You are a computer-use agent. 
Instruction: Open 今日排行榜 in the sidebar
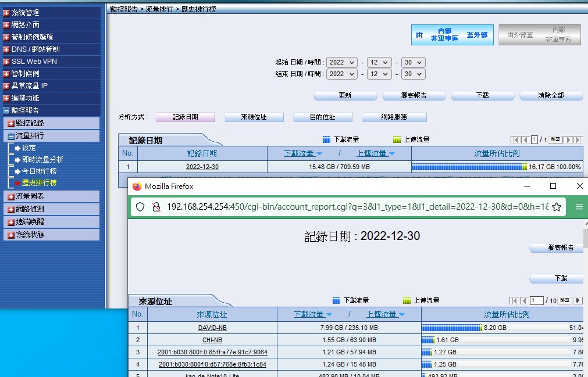(39, 171)
